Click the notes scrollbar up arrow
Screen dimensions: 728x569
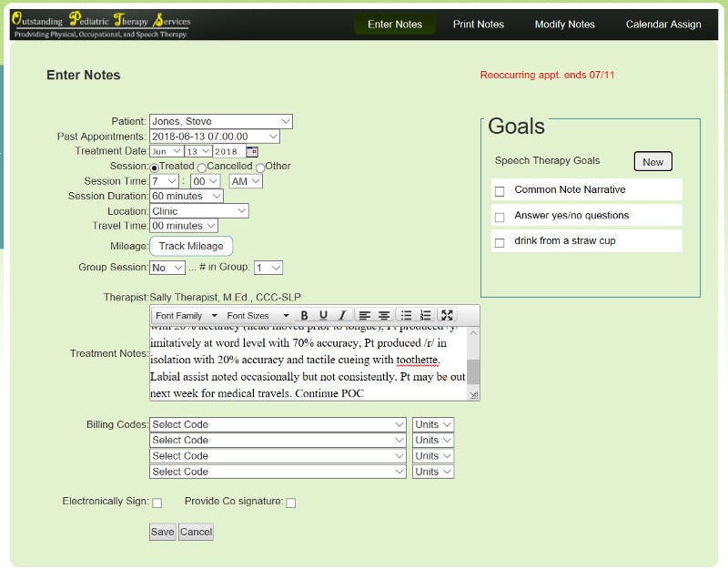pos(473,332)
